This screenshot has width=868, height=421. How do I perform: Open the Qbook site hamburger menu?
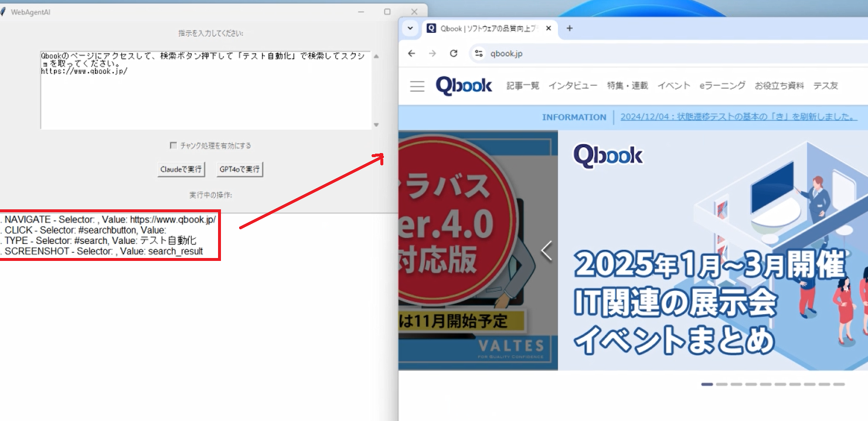417,86
